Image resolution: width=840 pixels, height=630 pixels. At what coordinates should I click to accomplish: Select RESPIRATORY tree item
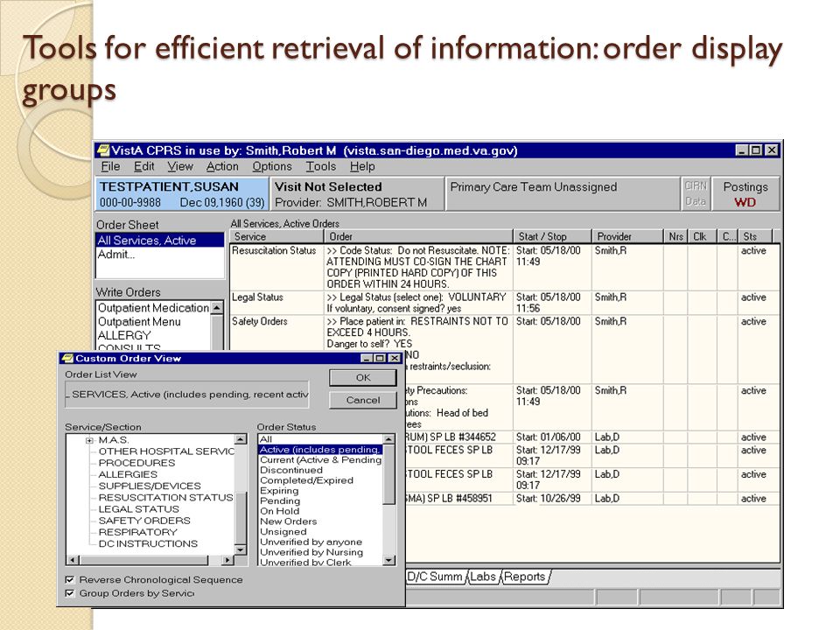click(137, 532)
